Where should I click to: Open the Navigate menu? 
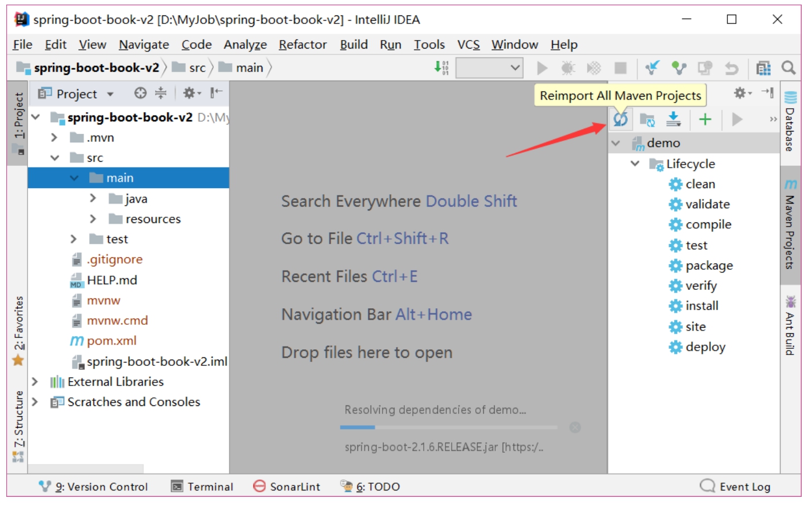144,45
